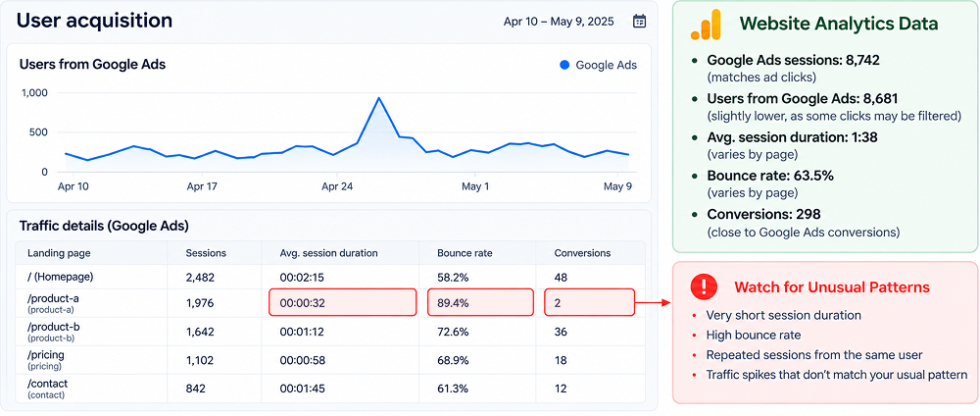Click the Apr 10 axis label
Image resolution: width=980 pixels, height=416 pixels.
73,186
